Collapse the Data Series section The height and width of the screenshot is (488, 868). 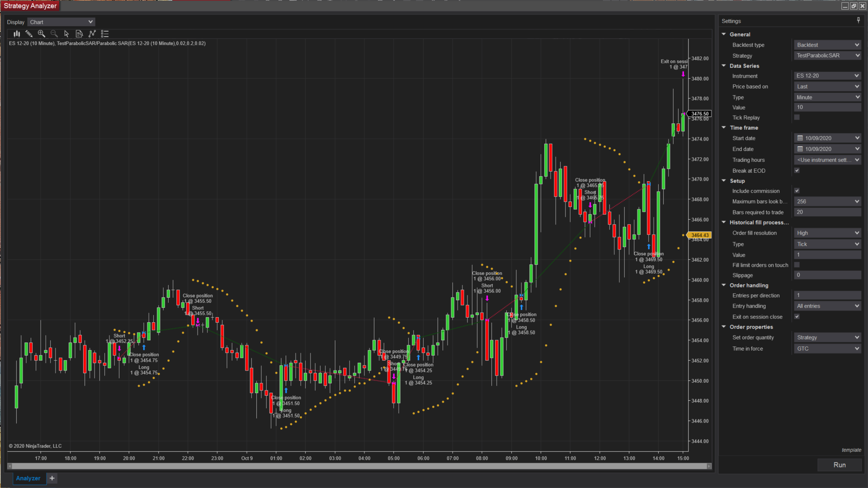(x=724, y=66)
